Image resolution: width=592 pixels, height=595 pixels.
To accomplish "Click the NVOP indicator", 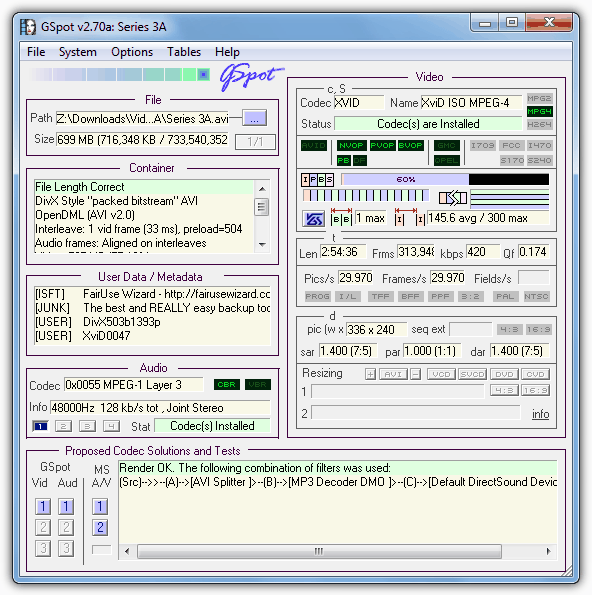I will tap(351, 145).
